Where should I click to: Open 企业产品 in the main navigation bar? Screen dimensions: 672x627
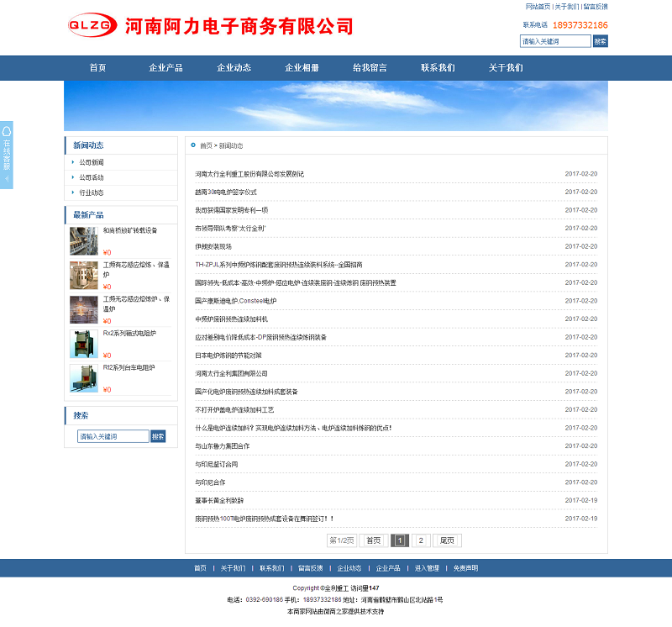(x=165, y=68)
